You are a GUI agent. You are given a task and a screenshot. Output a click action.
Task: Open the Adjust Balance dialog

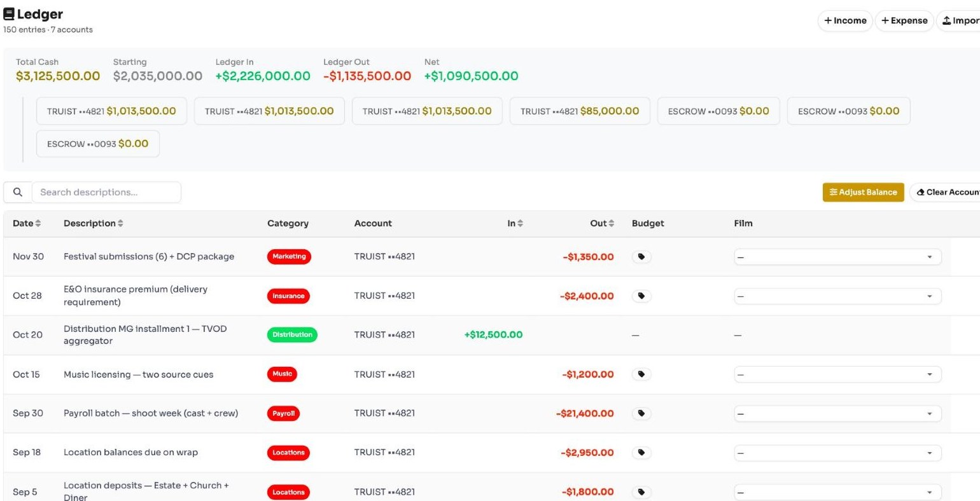[863, 192]
